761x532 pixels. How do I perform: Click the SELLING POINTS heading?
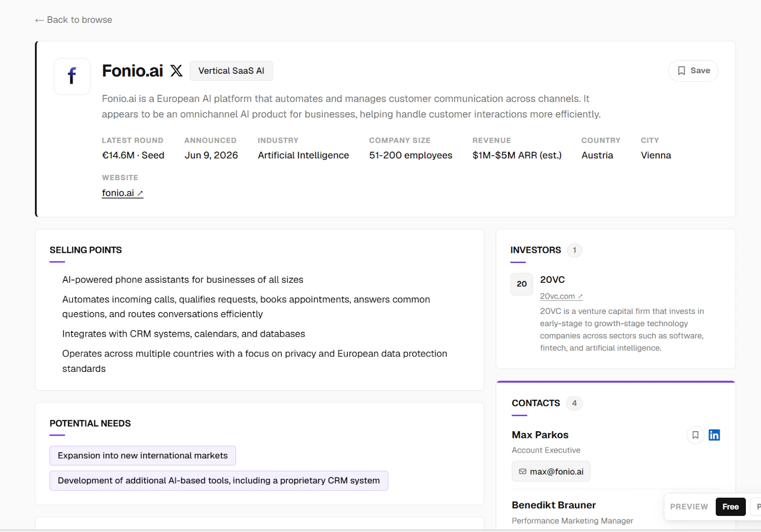point(86,250)
